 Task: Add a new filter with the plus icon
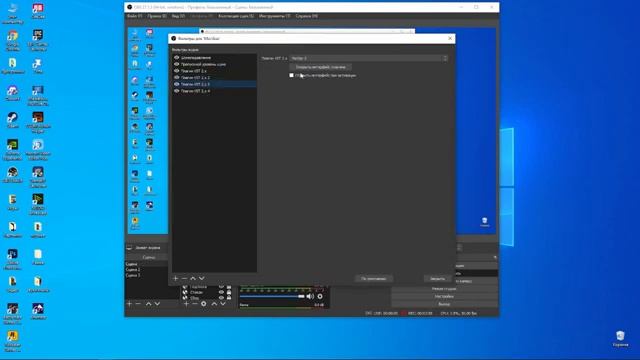click(176, 278)
